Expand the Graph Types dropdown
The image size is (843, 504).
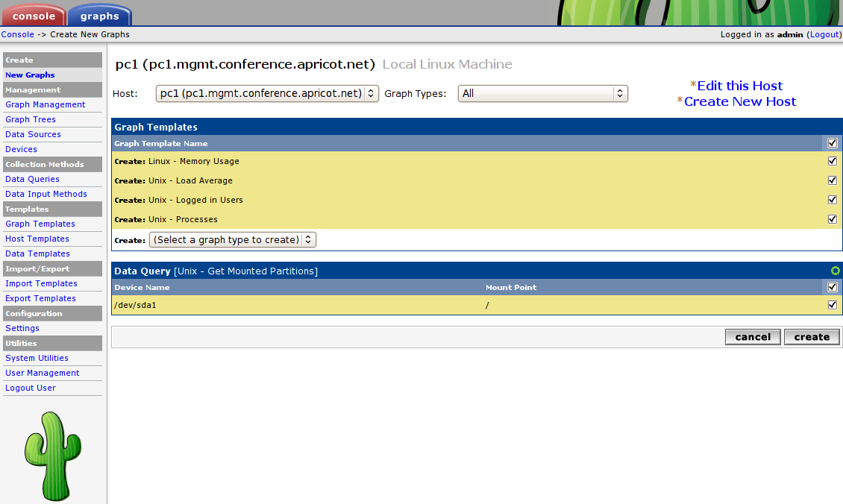point(542,93)
